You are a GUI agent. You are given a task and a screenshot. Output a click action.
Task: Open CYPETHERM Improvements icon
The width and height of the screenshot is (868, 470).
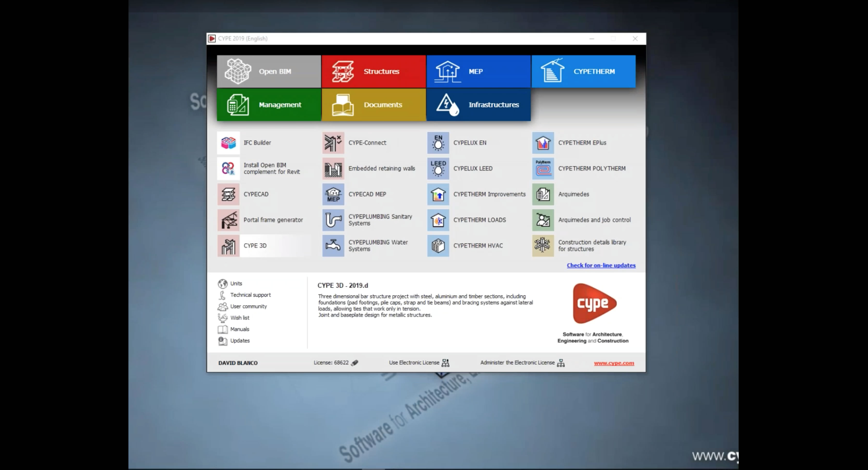pyautogui.click(x=438, y=194)
